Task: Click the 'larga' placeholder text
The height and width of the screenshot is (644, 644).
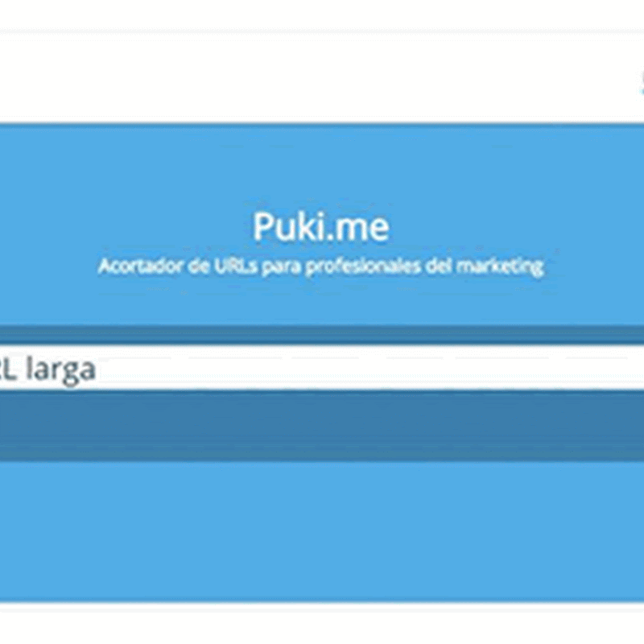Action: pos(61,369)
